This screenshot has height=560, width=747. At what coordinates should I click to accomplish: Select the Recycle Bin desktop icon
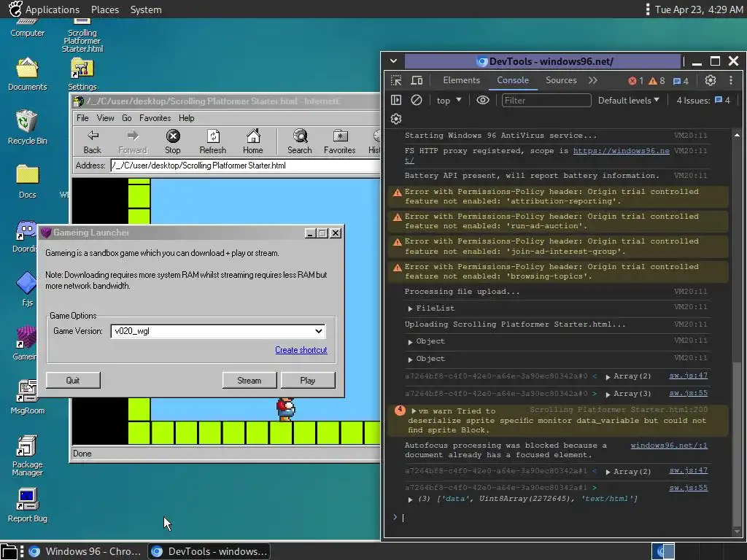click(28, 128)
